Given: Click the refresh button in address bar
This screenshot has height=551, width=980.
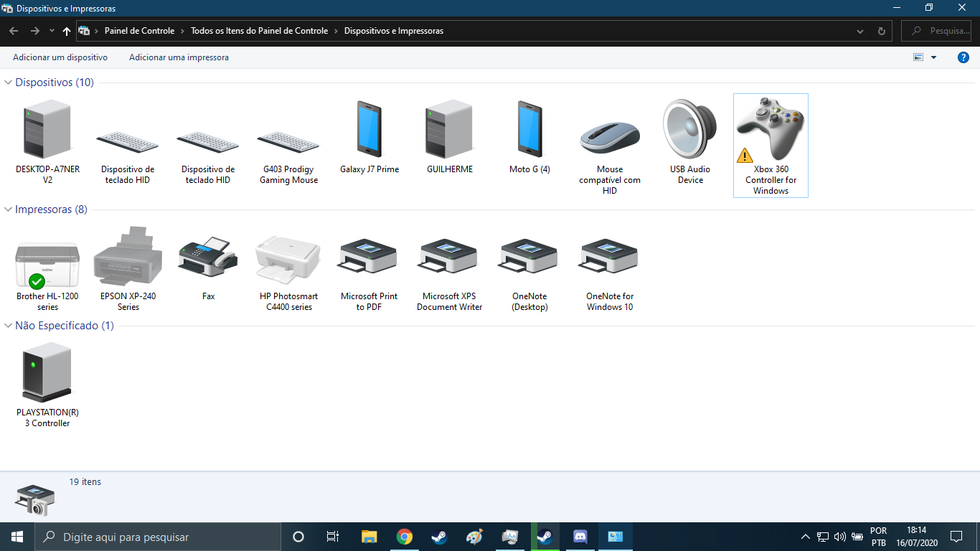Looking at the screenshot, I should pos(882,32).
